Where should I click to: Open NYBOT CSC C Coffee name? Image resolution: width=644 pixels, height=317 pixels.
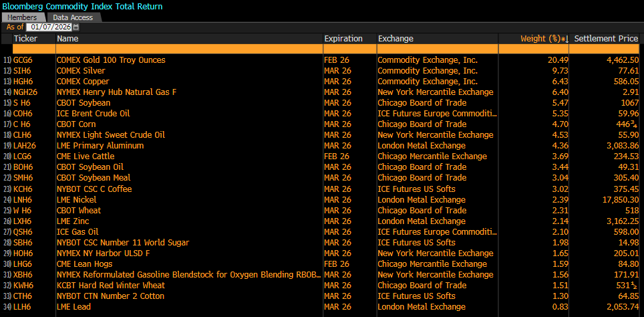94,189
